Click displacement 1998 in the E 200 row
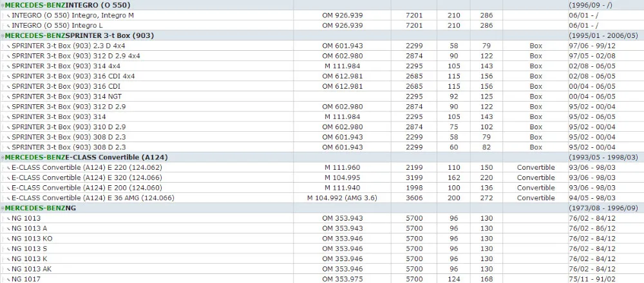The width and height of the screenshot is (644, 283). tap(414, 188)
